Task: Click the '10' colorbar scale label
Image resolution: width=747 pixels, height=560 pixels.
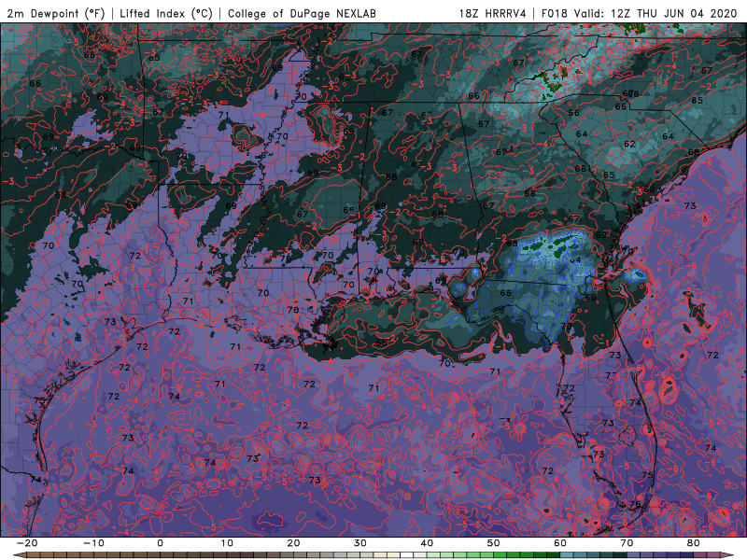Action: 227,543
